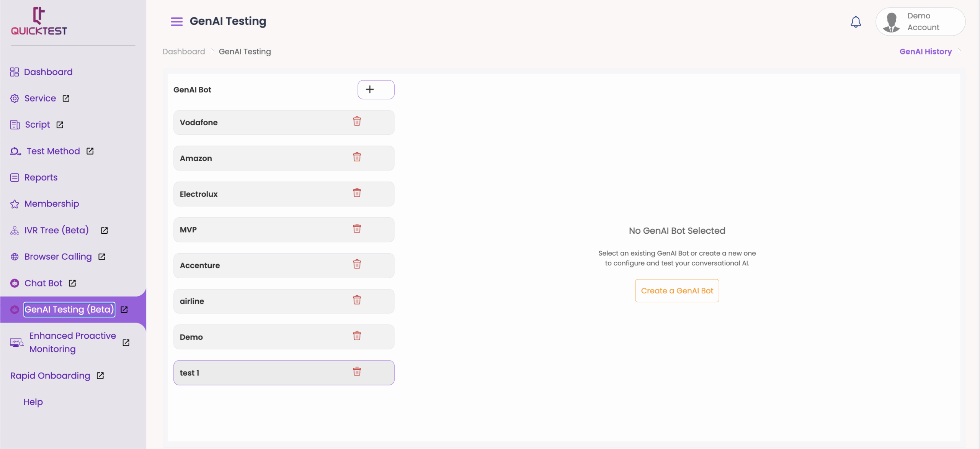Delete the airline bot entry
Viewport: 980px width, 449px height.
tap(357, 300)
